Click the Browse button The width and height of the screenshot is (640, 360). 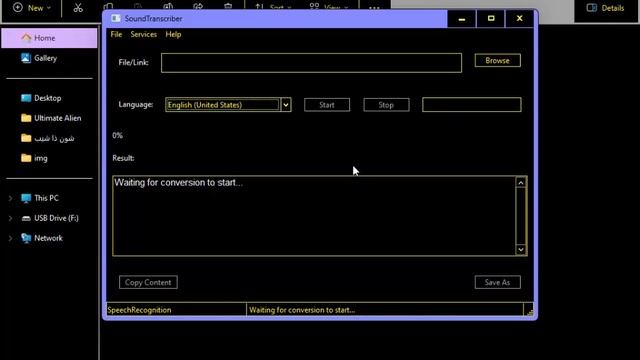pos(498,60)
